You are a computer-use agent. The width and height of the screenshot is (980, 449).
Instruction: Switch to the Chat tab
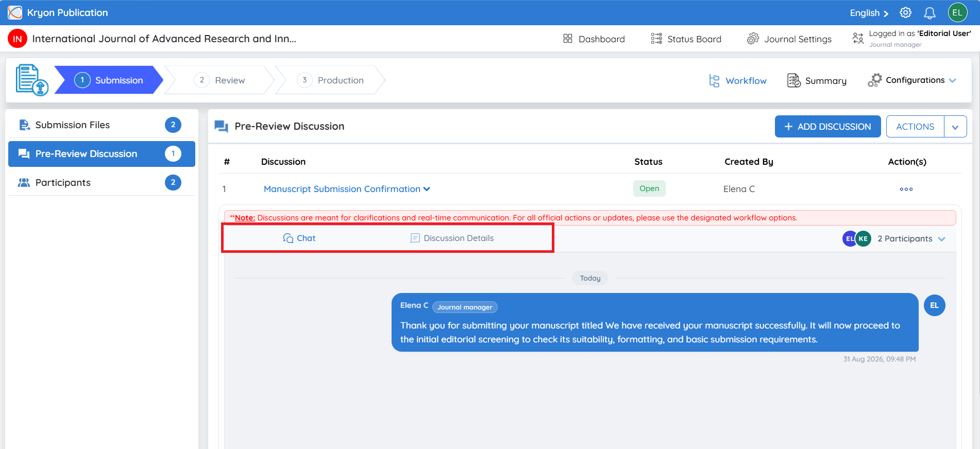coord(299,238)
